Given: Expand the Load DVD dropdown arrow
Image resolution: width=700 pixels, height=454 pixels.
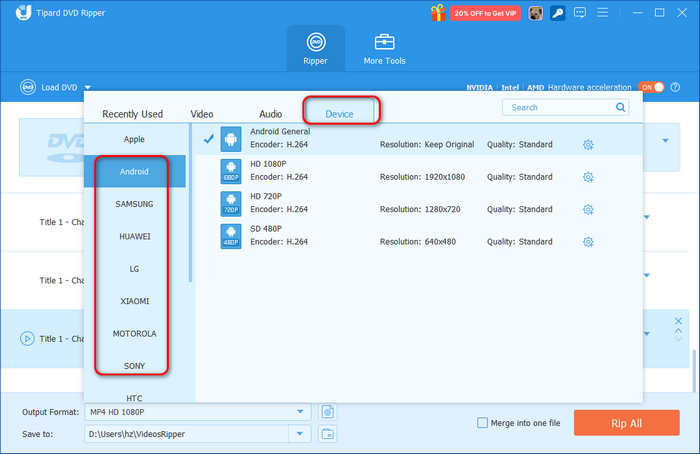Looking at the screenshot, I should pos(88,87).
